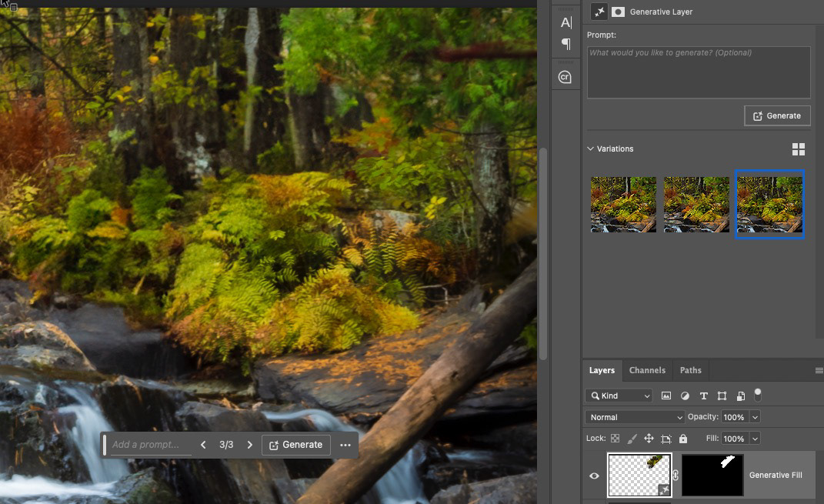This screenshot has height=504, width=824.
Task: Collapse the Variations section
Action: [x=590, y=149]
